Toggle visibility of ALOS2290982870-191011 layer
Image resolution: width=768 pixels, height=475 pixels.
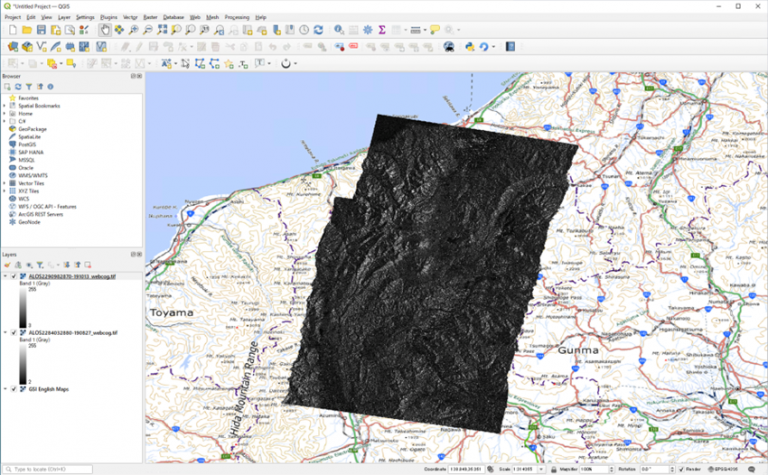point(14,277)
